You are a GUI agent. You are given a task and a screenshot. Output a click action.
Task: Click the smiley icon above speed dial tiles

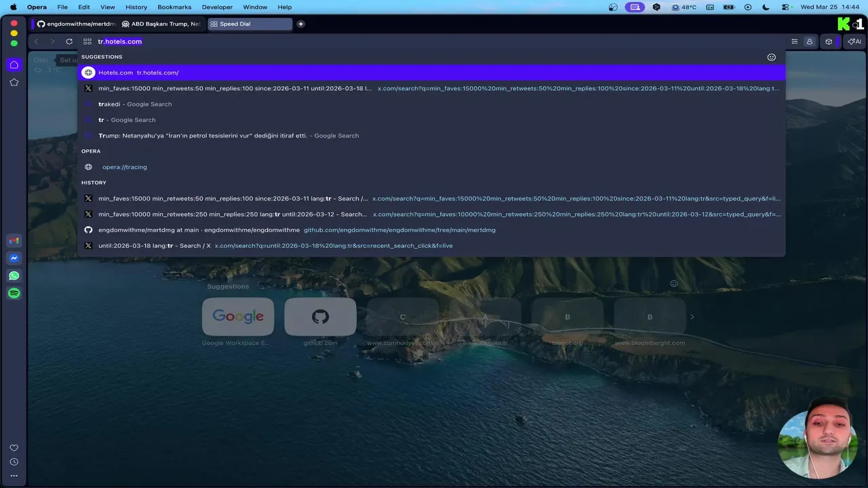674,283
